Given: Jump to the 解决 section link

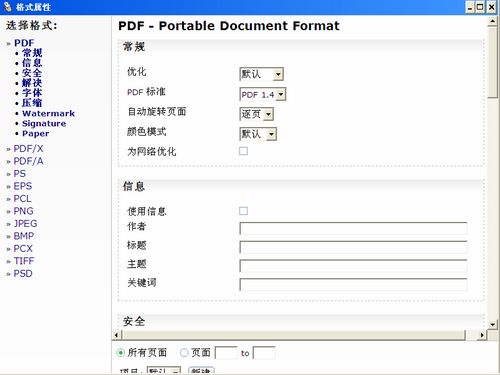Looking at the screenshot, I should pyautogui.click(x=32, y=83).
